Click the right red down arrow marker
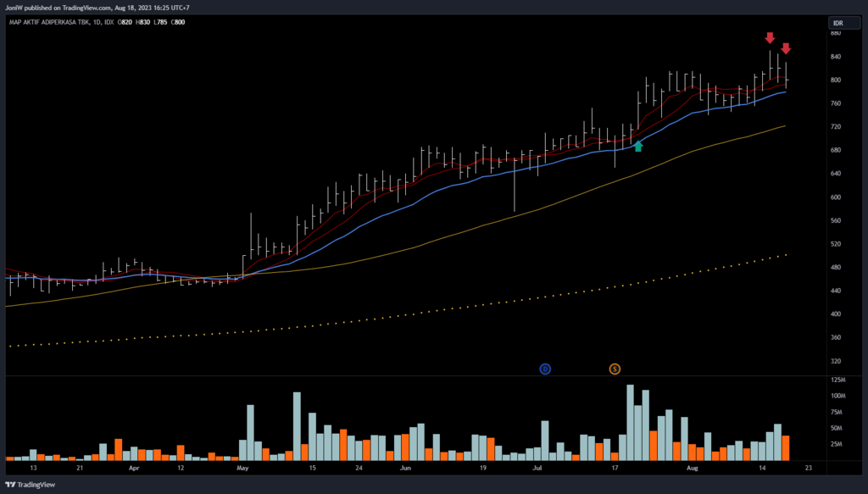Image resolution: width=868 pixels, height=494 pixels. 786,48
